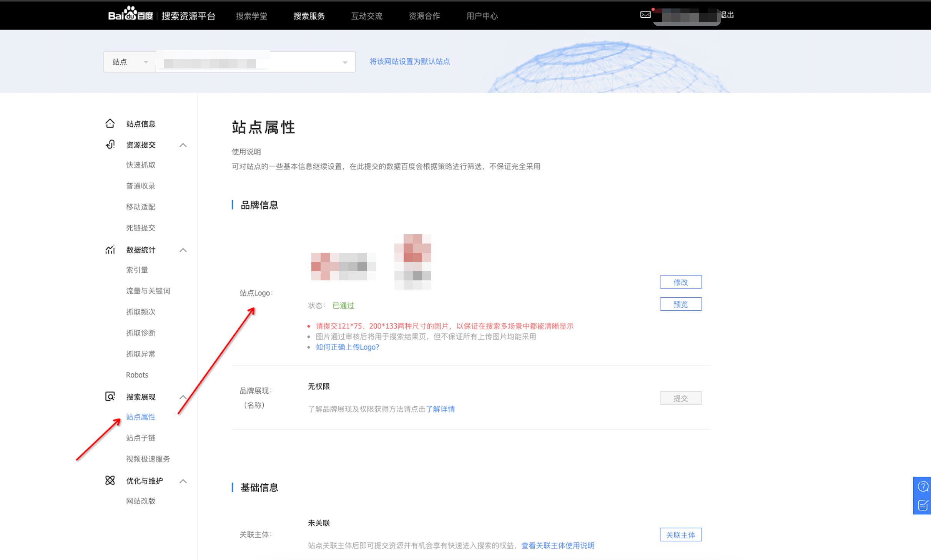This screenshot has width=931, height=560.
Task: Select 抓取频次 in sidebar
Action: click(x=141, y=311)
